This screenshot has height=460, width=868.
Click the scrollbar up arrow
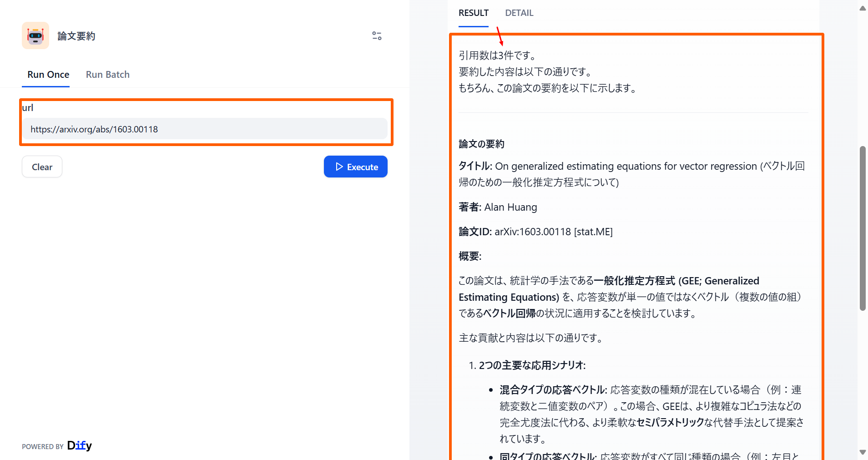point(863,8)
